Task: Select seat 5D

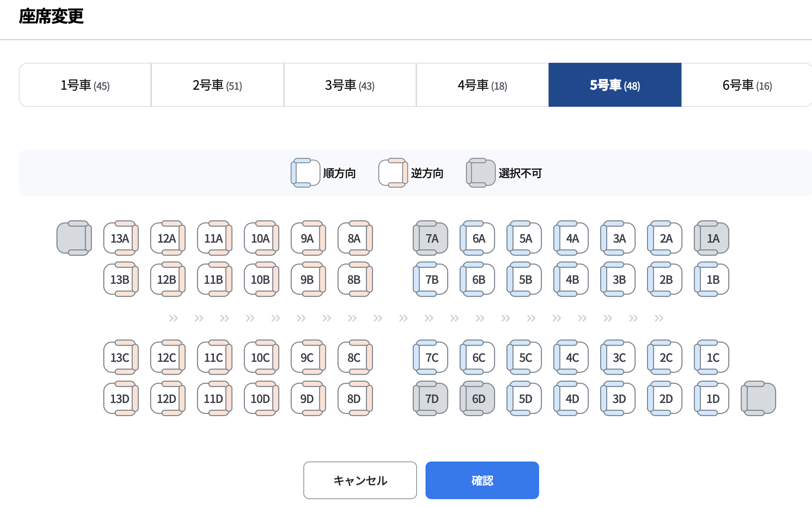Action: pyautogui.click(x=525, y=399)
